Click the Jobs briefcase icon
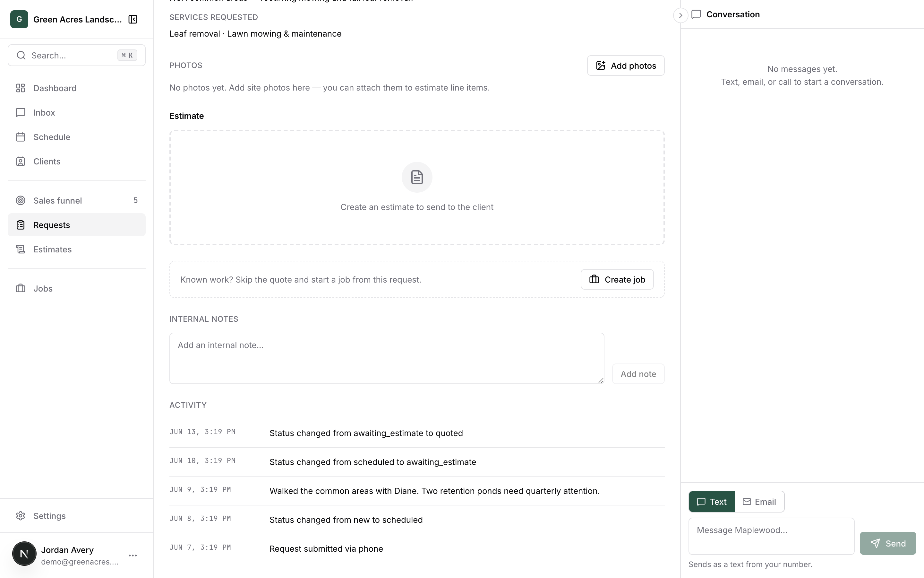 pos(21,288)
